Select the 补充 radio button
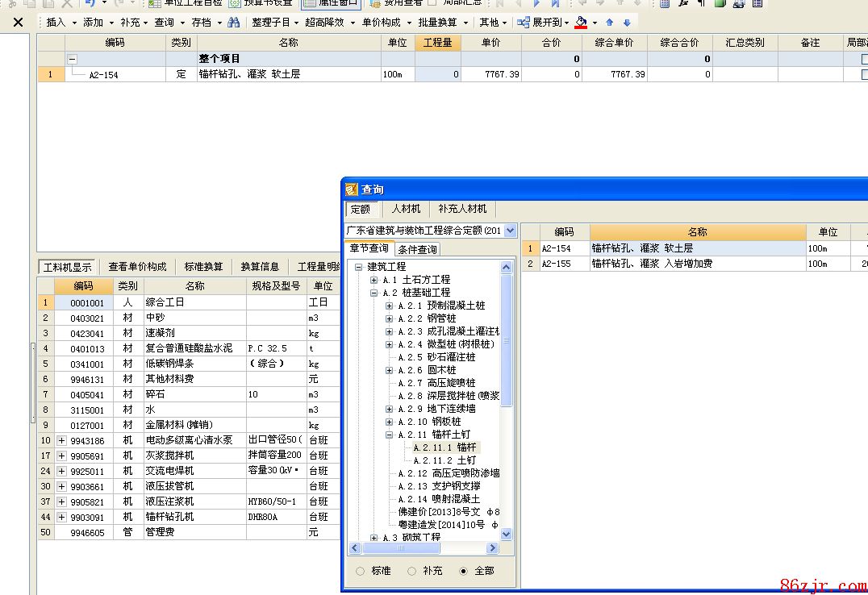Image resolution: width=868 pixels, height=595 pixels. [x=411, y=571]
